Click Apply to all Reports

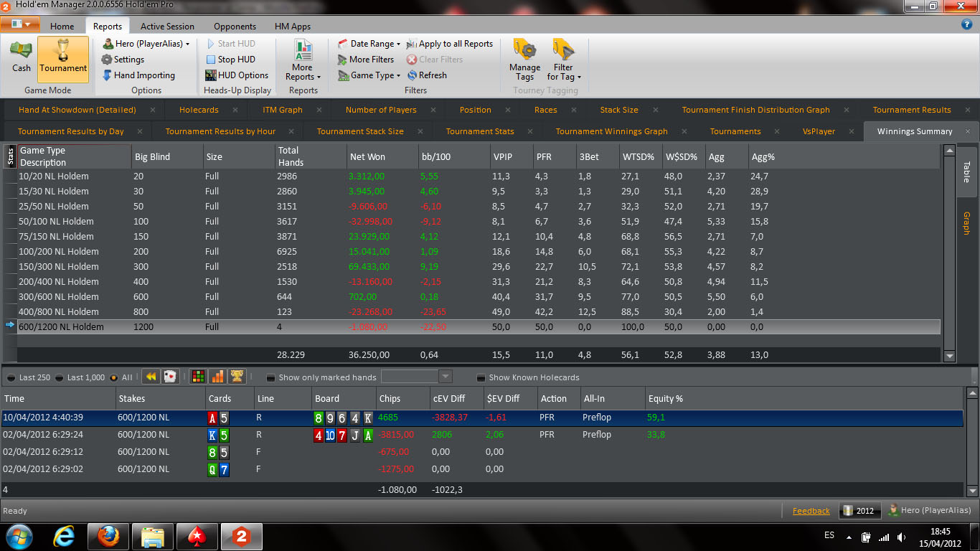tap(450, 44)
